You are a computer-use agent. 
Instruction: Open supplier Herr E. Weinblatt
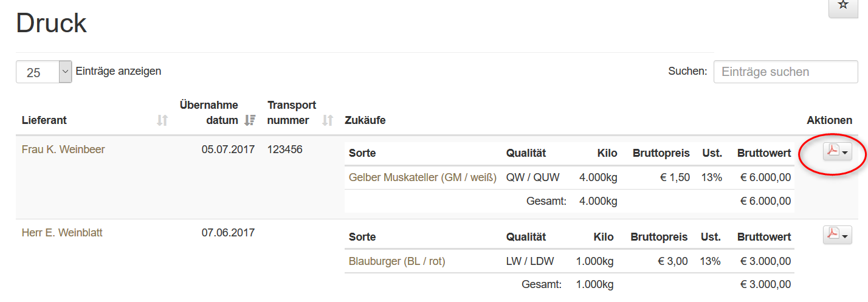point(62,233)
